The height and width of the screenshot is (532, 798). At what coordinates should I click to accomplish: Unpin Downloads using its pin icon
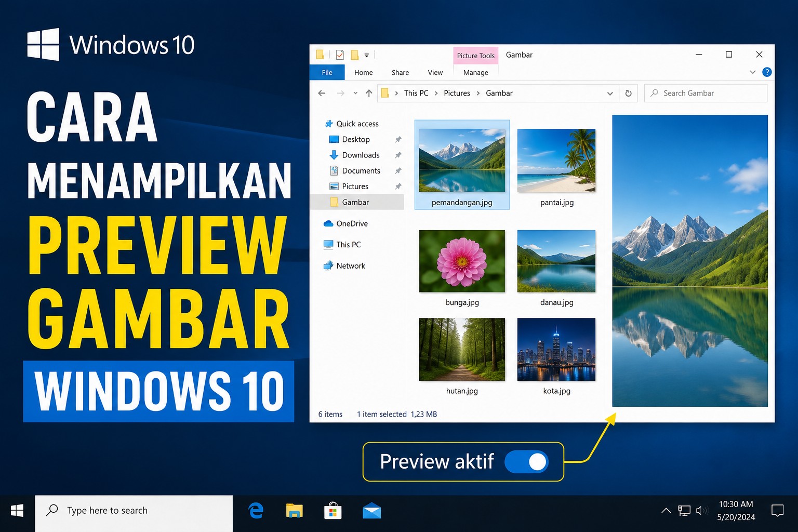tap(398, 155)
